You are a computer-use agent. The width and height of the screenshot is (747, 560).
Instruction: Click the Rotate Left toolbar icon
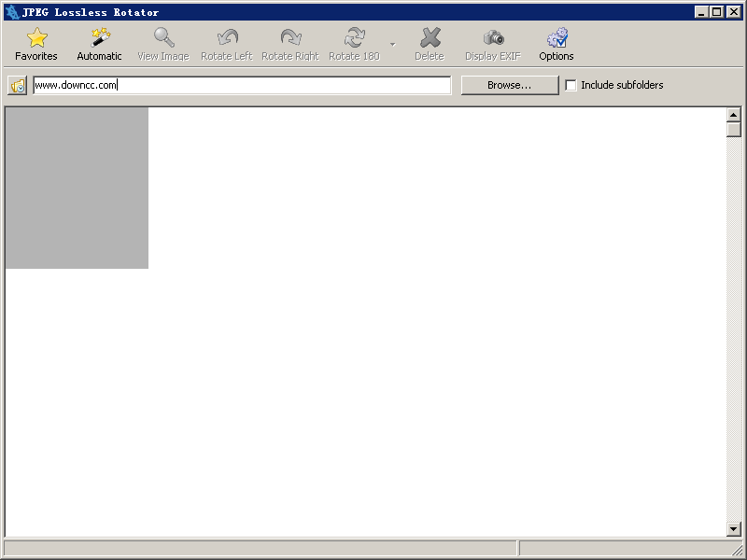[x=227, y=38]
